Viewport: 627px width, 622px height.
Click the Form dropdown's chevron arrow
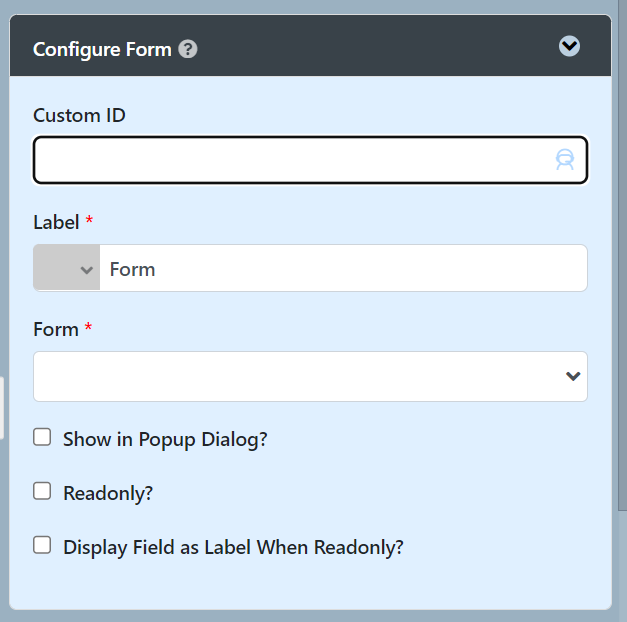click(x=573, y=376)
